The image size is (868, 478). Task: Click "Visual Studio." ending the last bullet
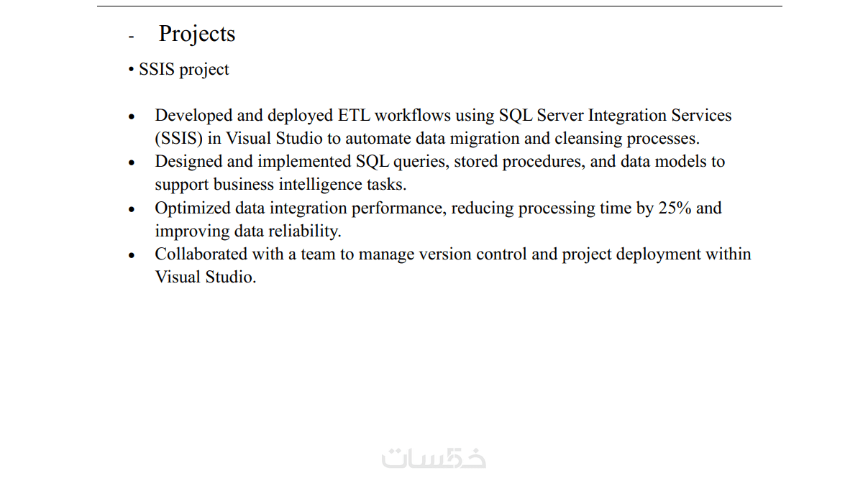point(206,277)
